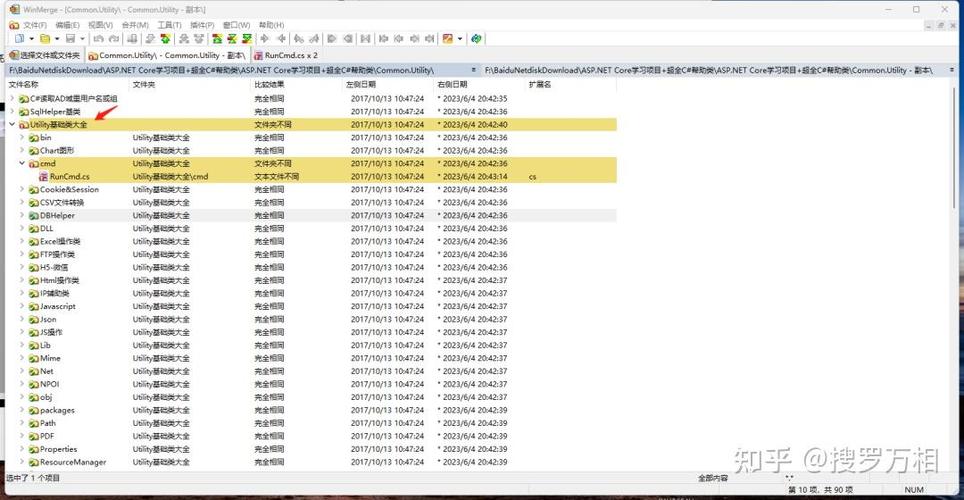964x500 pixels.
Task: Click the folder icon of the NPOI row
Action: point(34,384)
